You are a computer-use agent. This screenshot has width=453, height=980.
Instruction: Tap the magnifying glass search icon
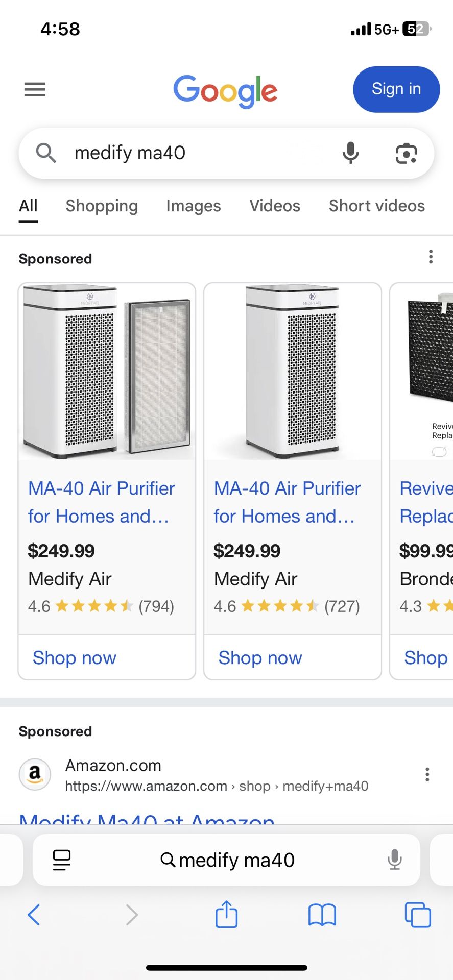click(45, 153)
